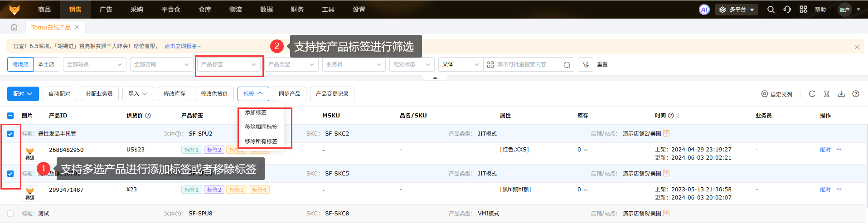Click the 点击立即报名 link
Screen dimensions: 868x224
tap(183, 46)
